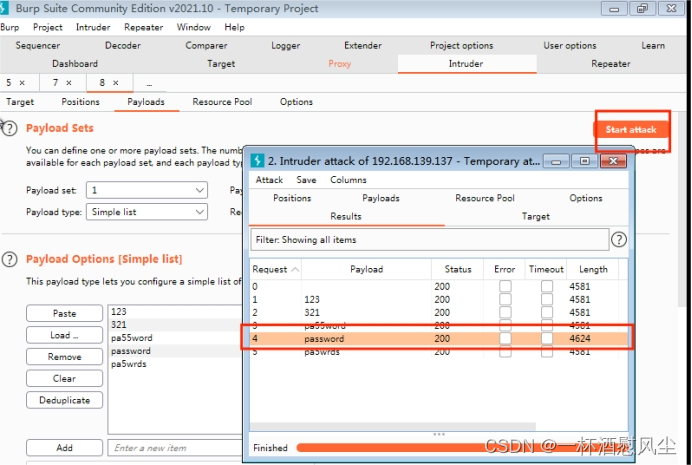
Task: Toggle Timeout checkbox for payload 123
Action: [547, 300]
